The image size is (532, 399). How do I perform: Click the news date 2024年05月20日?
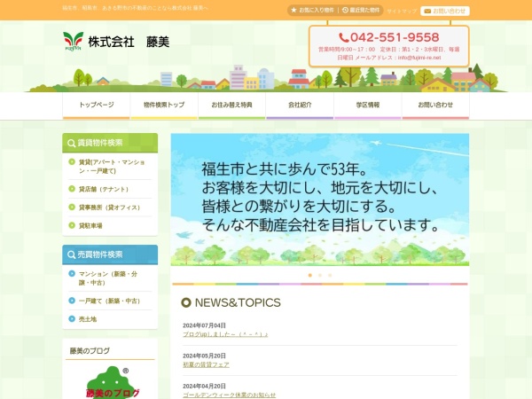coord(204,356)
